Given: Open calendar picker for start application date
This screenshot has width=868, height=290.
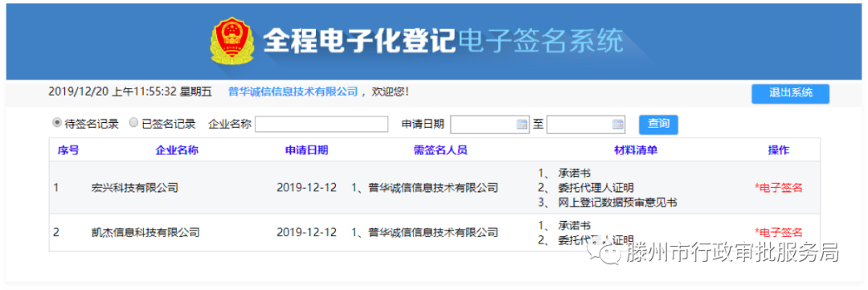Looking at the screenshot, I should point(522,125).
